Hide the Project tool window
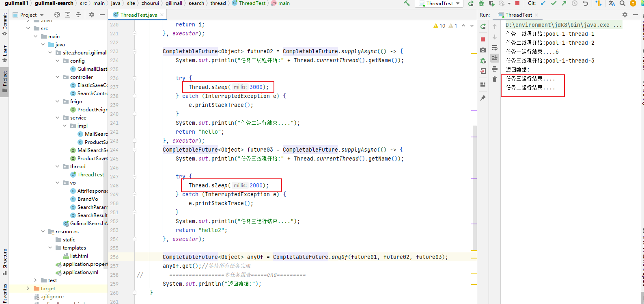Screen dimensions: 644x304 click(102, 15)
